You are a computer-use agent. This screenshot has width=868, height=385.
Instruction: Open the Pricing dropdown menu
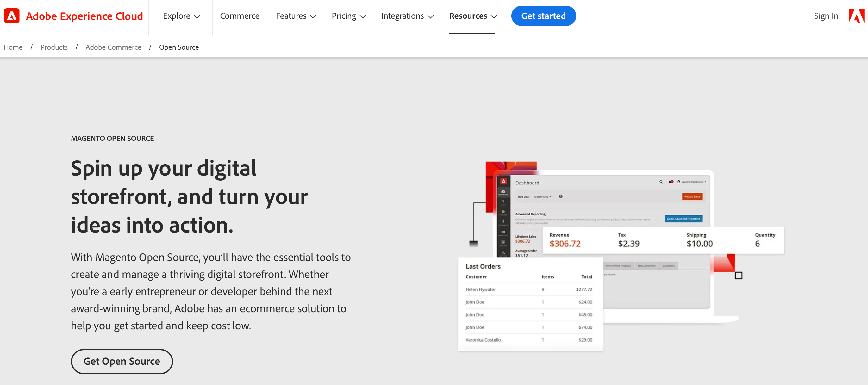click(348, 16)
